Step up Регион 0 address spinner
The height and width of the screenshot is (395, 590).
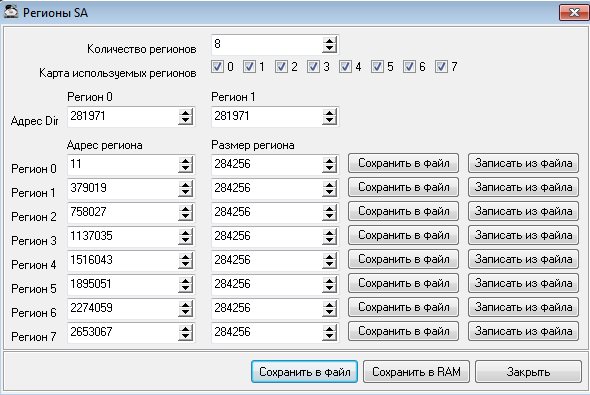[186, 161]
